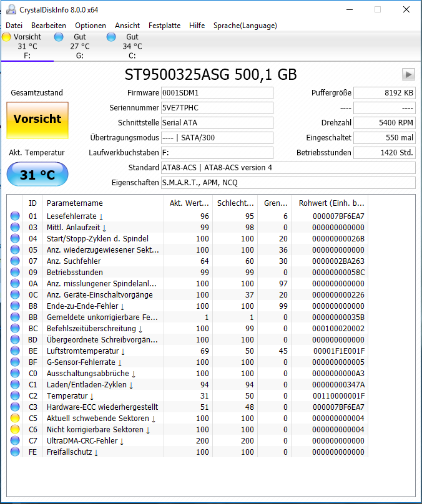Click the status orb of G-Sensor-Fehlerrate row
Viewport: 422px width, 504px height.
15,362
